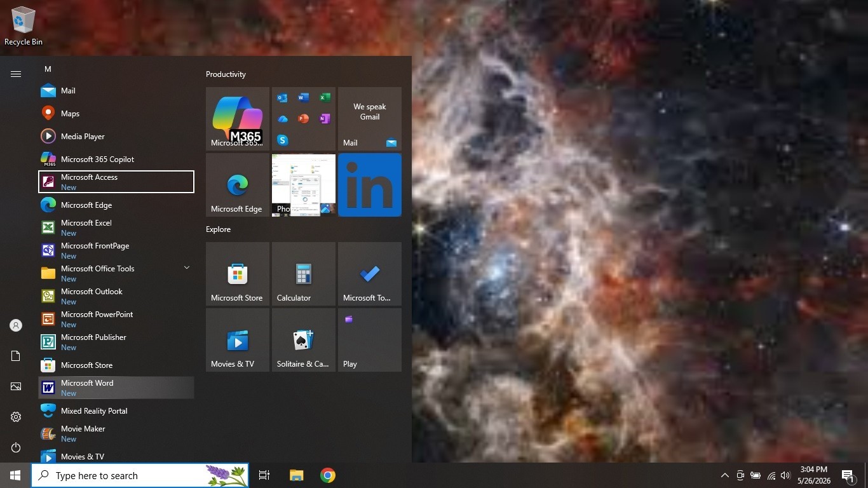Click the Productivity group heading
The width and height of the screenshot is (868, 488).
pos(226,74)
